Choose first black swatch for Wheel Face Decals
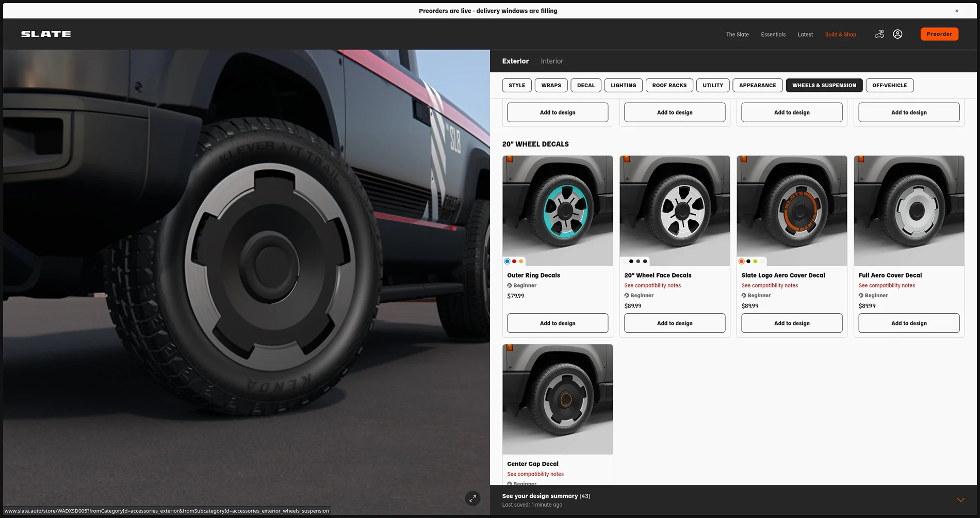 (631, 261)
